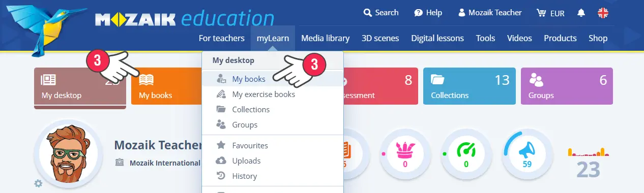This screenshot has height=193, width=644.
Task: Choose Favourites in the dropdown
Action: (273, 145)
